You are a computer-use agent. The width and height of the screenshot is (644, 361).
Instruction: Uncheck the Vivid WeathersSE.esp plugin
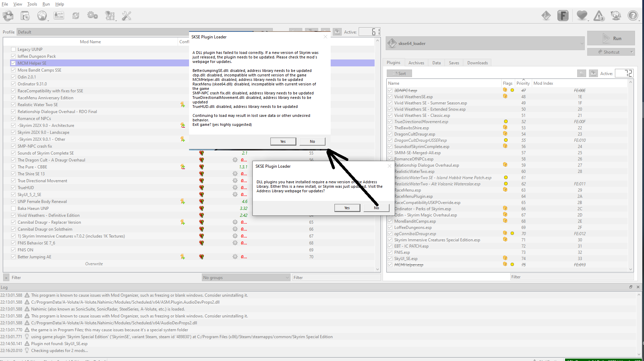[390, 96]
